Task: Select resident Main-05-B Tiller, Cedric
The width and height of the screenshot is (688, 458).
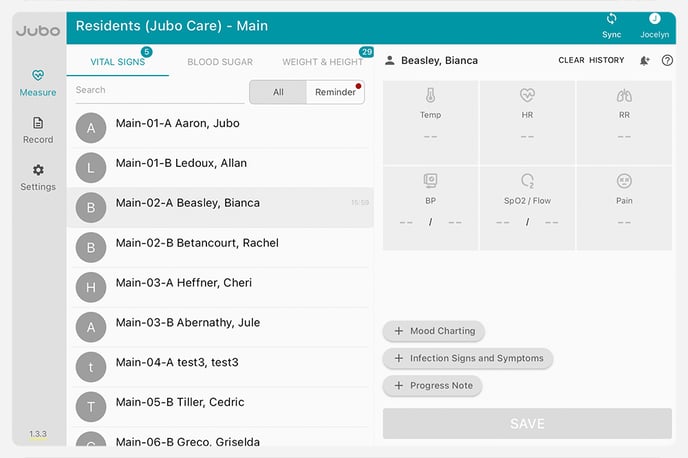Action: [222, 407]
